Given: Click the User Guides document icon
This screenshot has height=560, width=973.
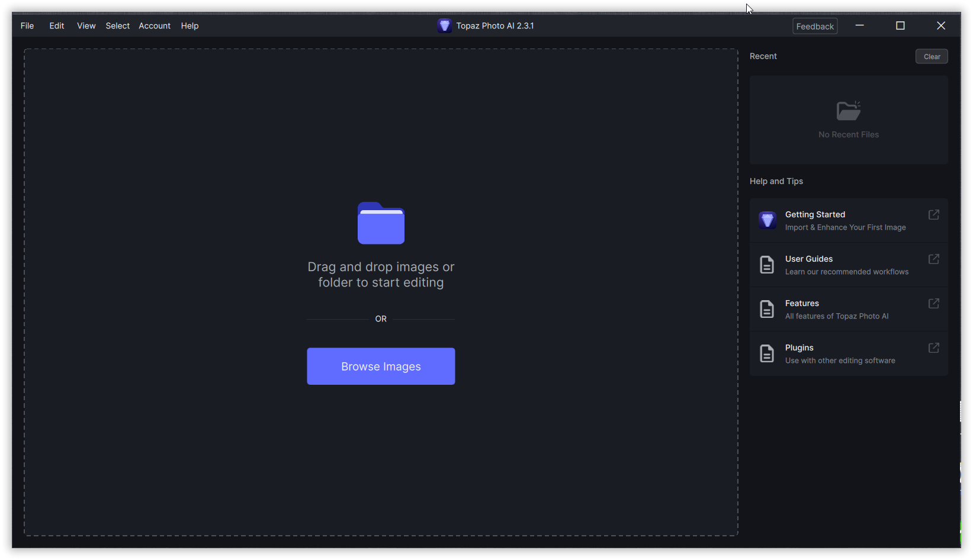Looking at the screenshot, I should (767, 265).
